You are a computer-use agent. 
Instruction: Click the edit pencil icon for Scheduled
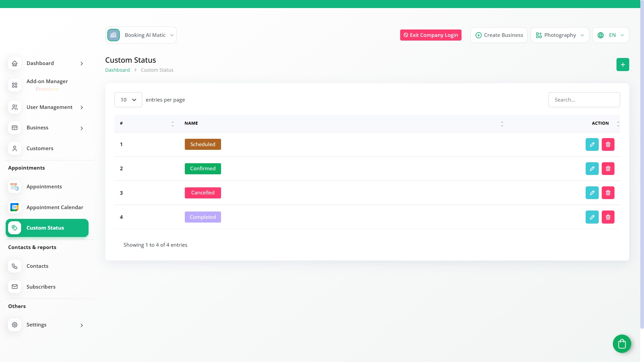(x=592, y=144)
